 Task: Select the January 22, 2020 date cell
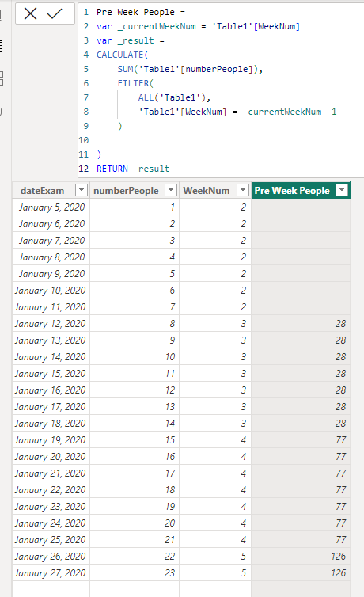click(51, 490)
